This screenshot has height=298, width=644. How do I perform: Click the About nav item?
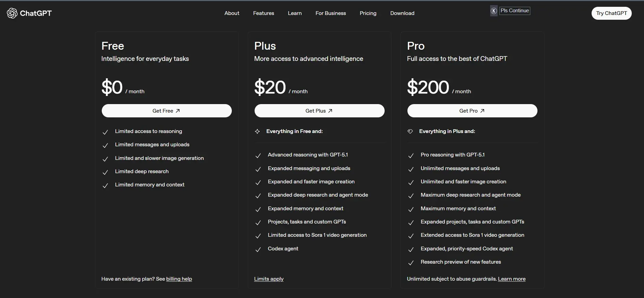click(231, 13)
